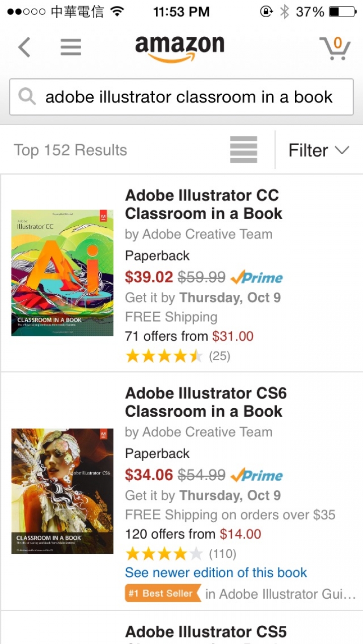The height and width of the screenshot is (644, 363).
Task: Open the shopping cart
Action: [x=335, y=48]
